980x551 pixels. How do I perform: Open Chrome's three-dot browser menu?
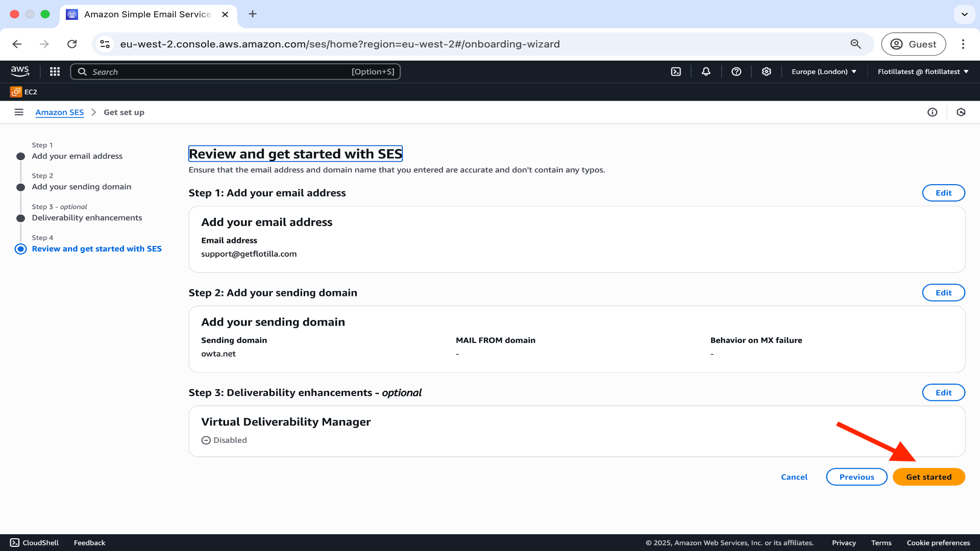(963, 44)
